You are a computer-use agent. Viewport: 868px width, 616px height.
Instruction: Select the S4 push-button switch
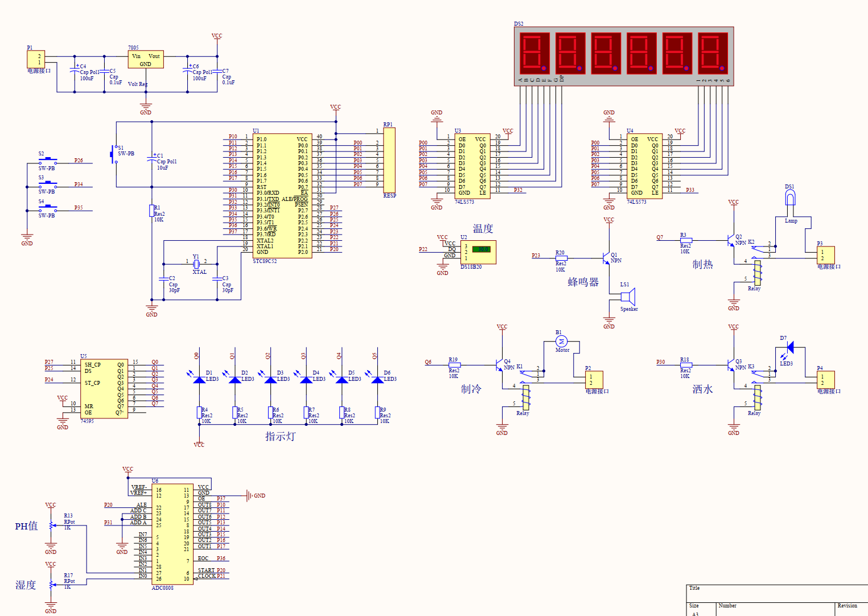point(48,207)
